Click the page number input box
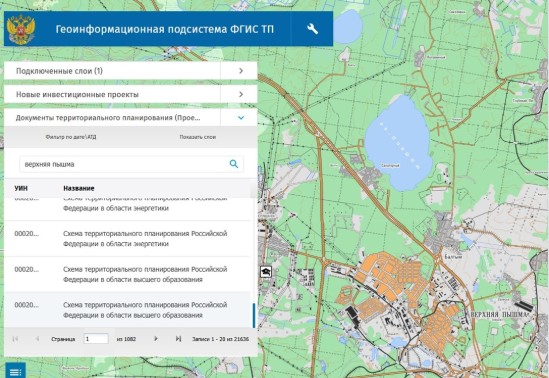 point(96,339)
